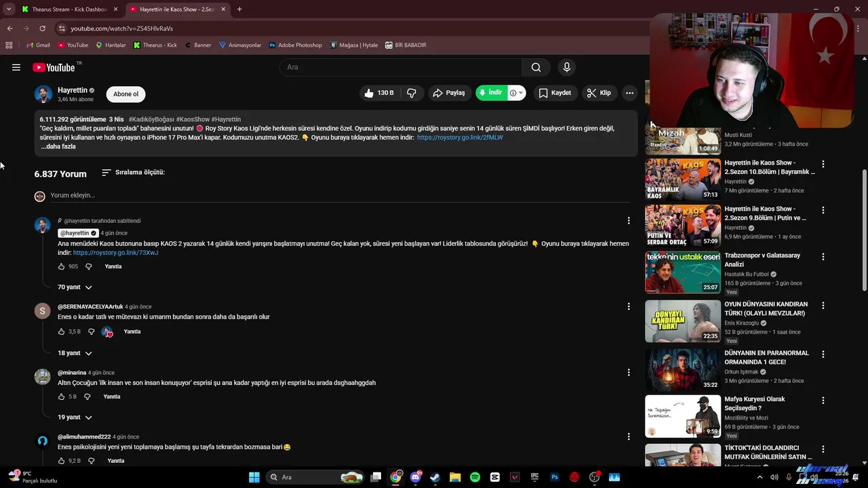The image size is (868, 488).
Task: Open Adobe Photoshop bookmark
Action: click(295, 45)
